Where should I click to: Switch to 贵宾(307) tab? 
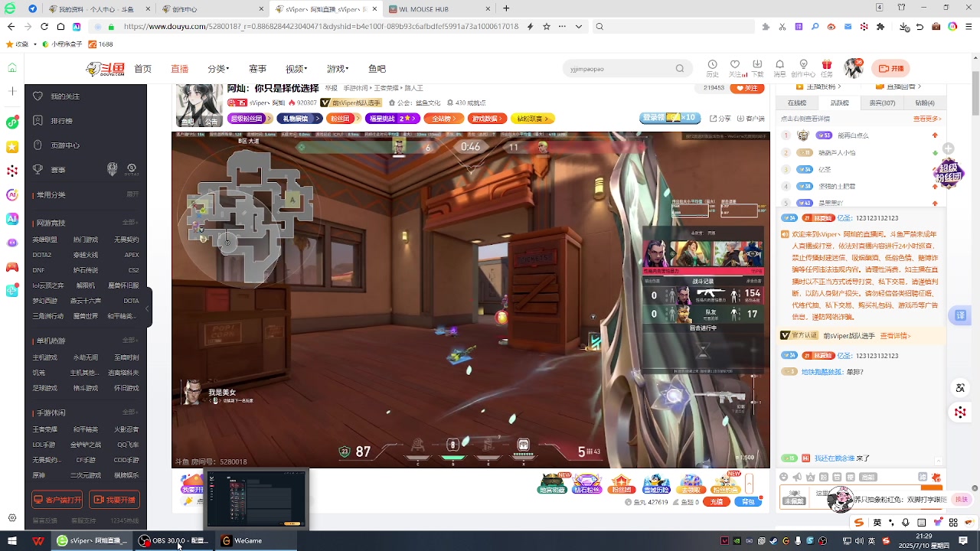[882, 103]
